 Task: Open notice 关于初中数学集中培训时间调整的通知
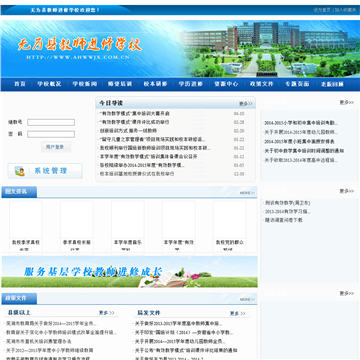304,151
